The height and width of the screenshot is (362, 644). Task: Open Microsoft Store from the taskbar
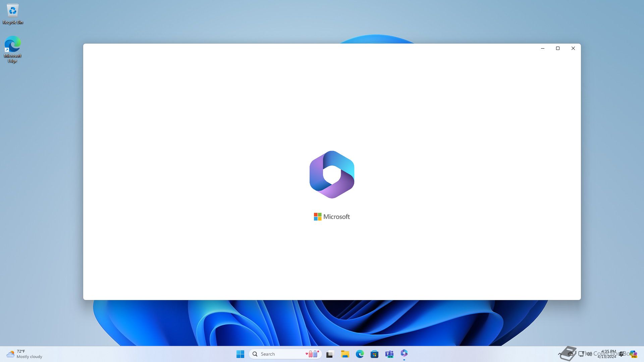coord(374,354)
